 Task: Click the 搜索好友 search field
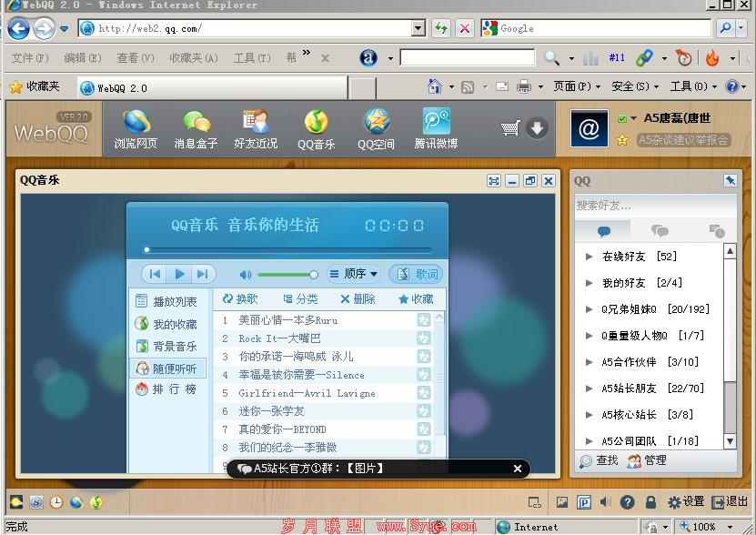655,206
